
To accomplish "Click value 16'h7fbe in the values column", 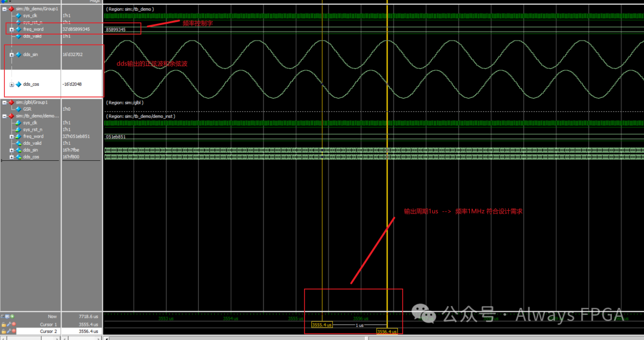I will click(x=70, y=150).
